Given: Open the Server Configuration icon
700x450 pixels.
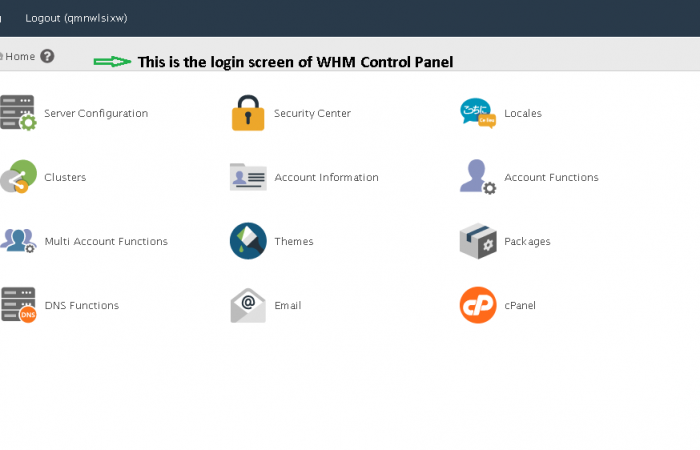Looking at the screenshot, I should pyautogui.click(x=18, y=112).
